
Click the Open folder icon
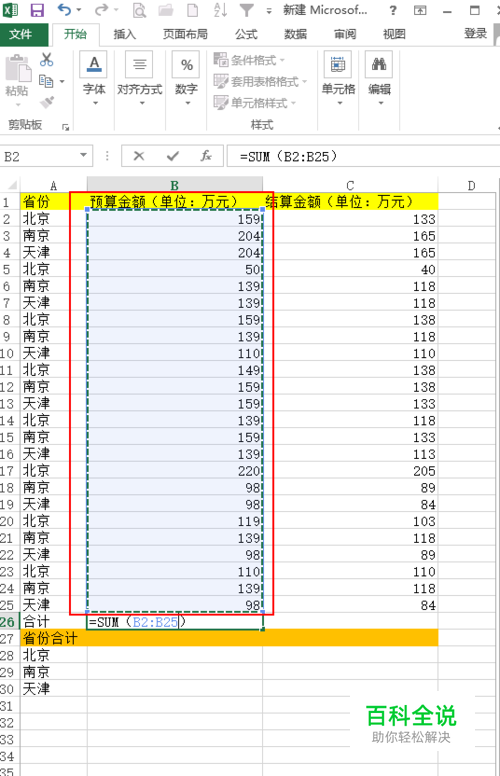point(166,10)
